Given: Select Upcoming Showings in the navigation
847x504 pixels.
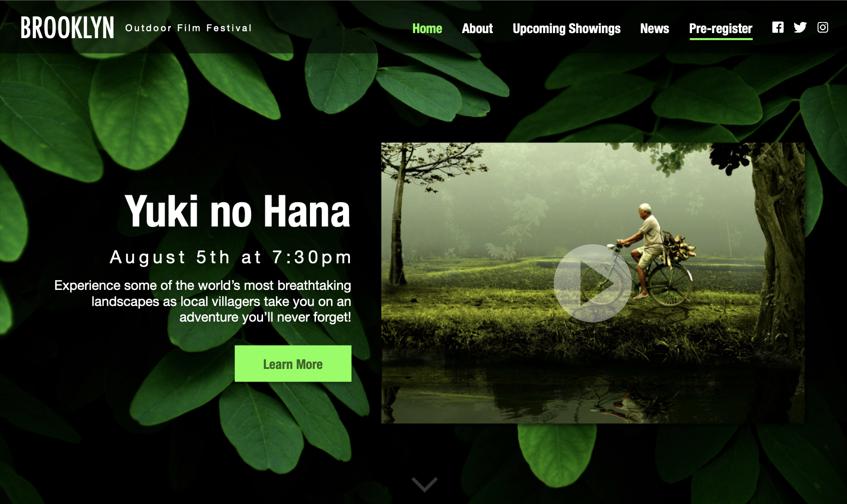Looking at the screenshot, I should [x=567, y=28].
